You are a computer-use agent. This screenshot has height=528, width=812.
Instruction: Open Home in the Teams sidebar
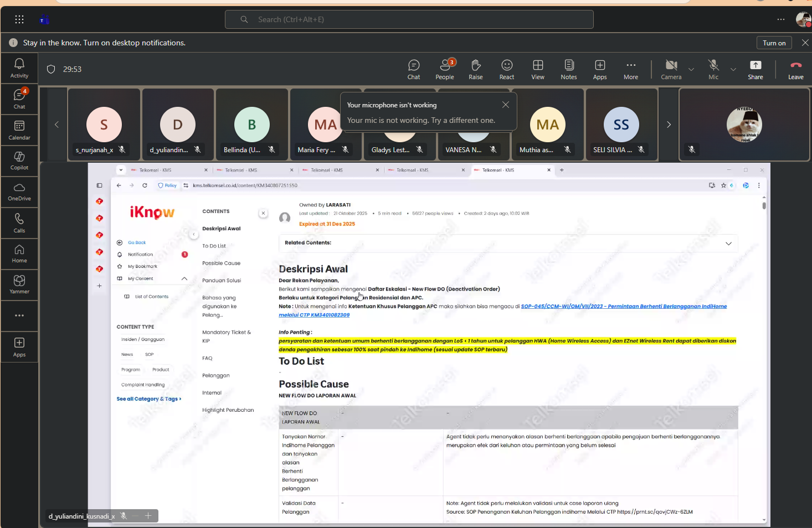click(x=19, y=253)
